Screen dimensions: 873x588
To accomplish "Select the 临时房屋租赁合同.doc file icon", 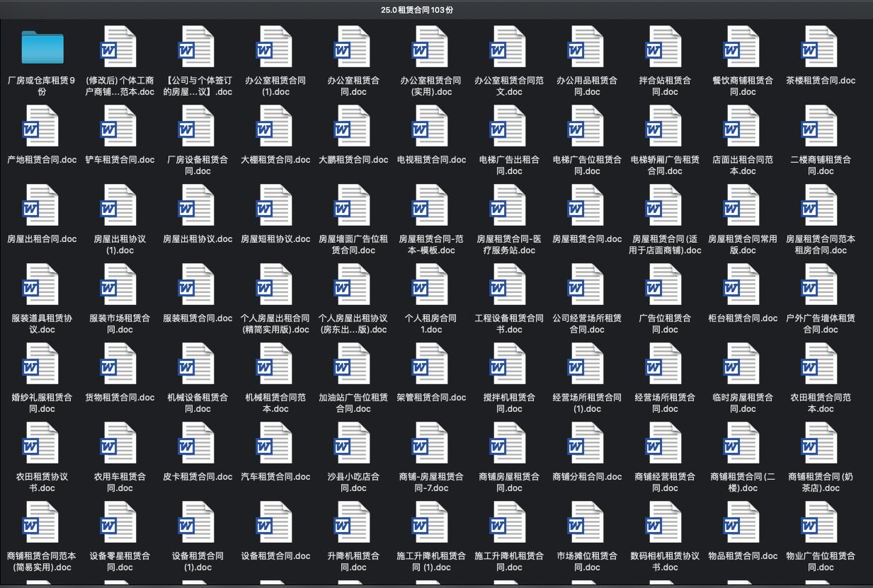I will tap(743, 364).
